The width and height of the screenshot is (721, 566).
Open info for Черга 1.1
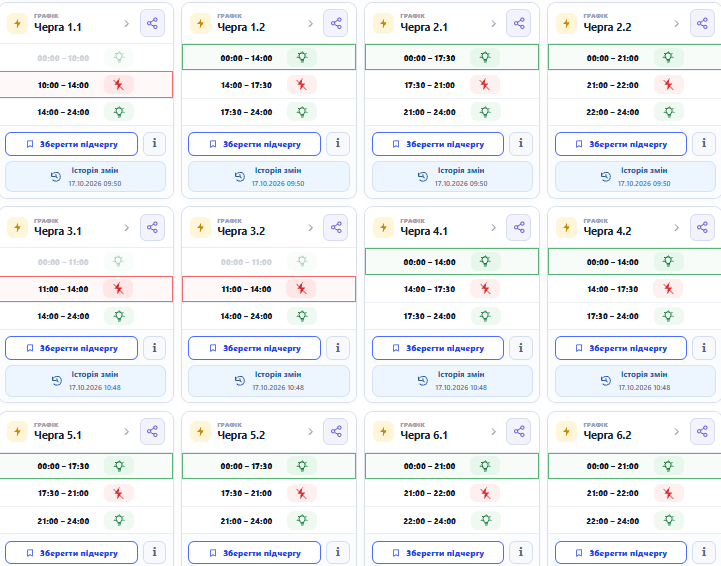[x=154, y=144]
